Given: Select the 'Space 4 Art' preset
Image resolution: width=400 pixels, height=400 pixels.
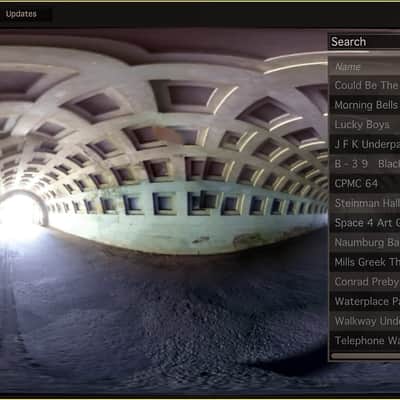Looking at the screenshot, I should click(x=365, y=223).
